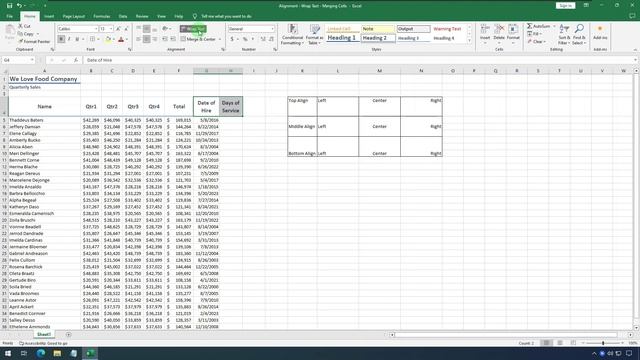Click the Increase Decimal icon

(263, 39)
